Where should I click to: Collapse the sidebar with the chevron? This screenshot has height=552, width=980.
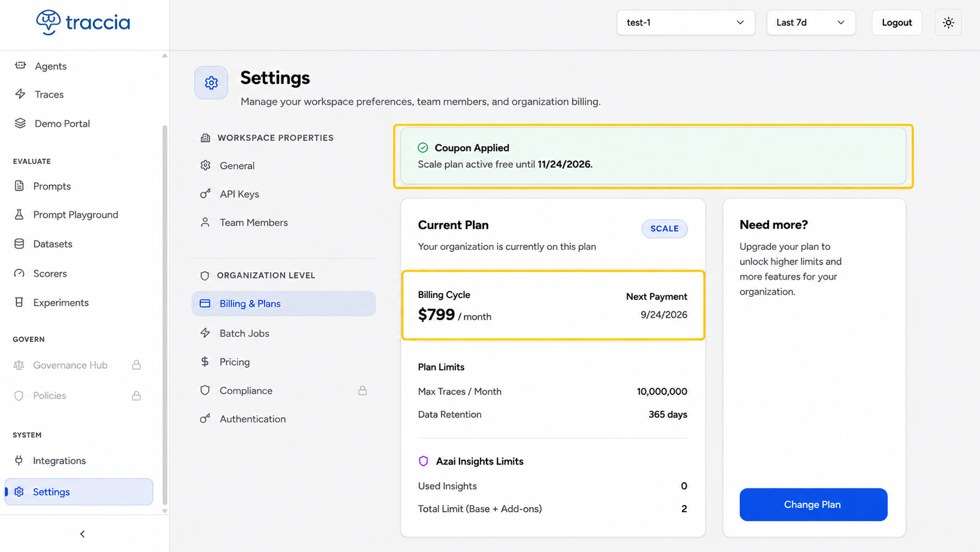click(82, 534)
